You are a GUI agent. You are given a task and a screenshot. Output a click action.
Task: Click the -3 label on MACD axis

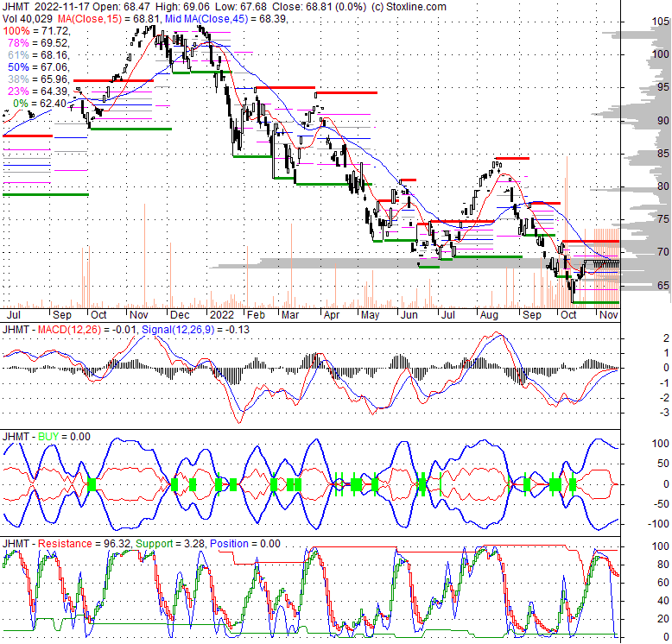[x=664, y=413]
